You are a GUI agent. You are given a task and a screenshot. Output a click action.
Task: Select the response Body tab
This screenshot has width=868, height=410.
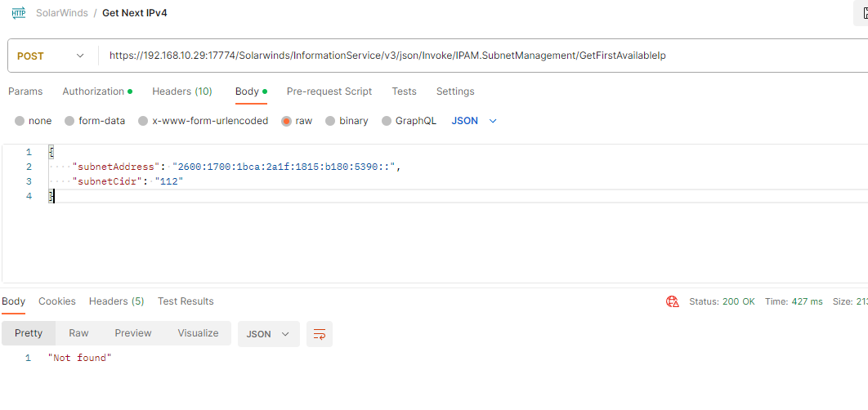(13, 301)
